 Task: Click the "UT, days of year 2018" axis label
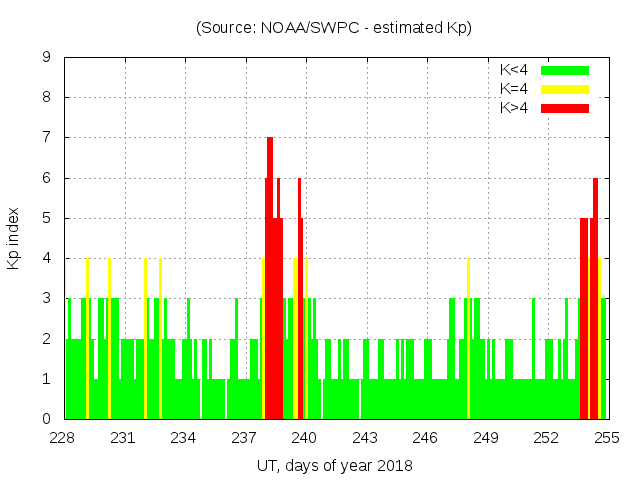(333, 466)
